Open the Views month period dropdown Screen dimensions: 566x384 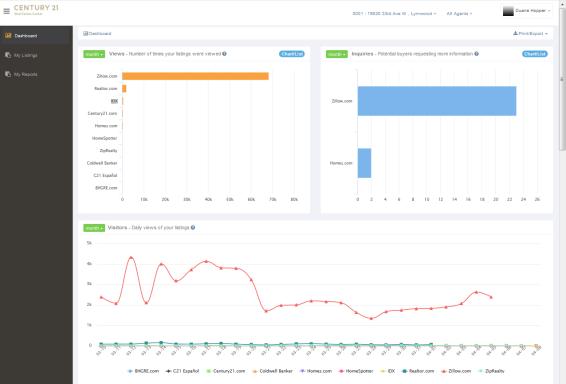(94, 54)
